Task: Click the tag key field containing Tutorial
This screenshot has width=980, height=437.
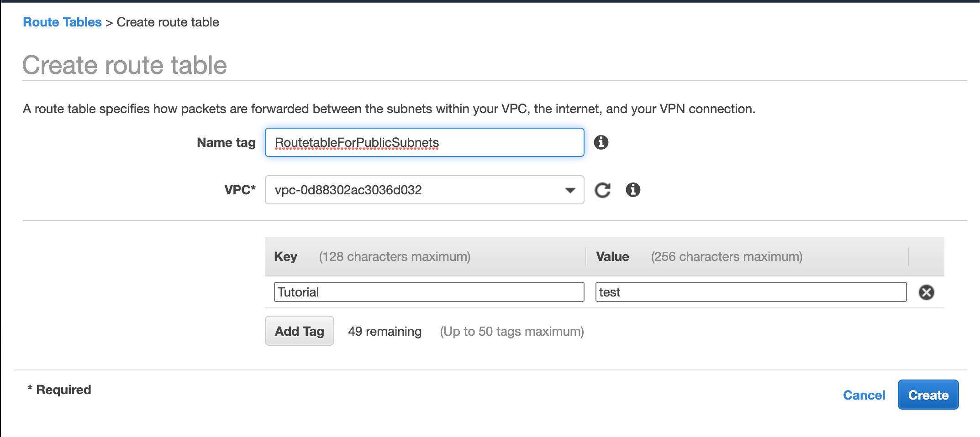Action: tap(429, 292)
